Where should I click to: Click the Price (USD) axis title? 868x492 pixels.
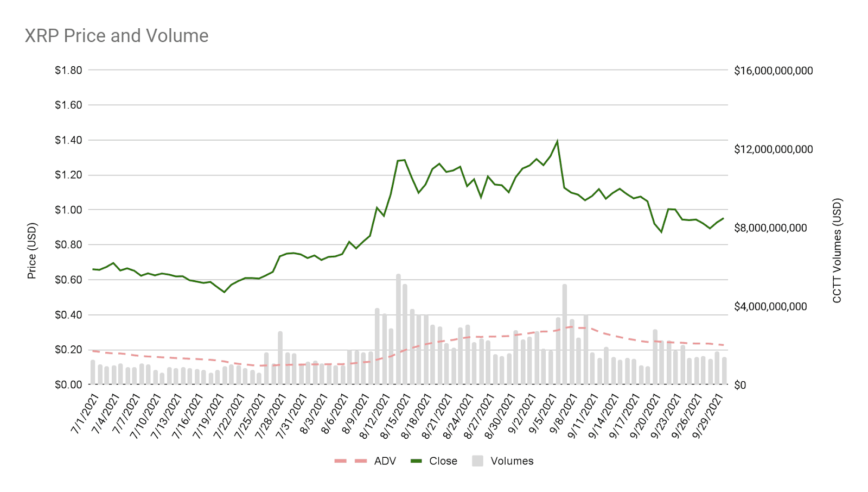[32, 250]
